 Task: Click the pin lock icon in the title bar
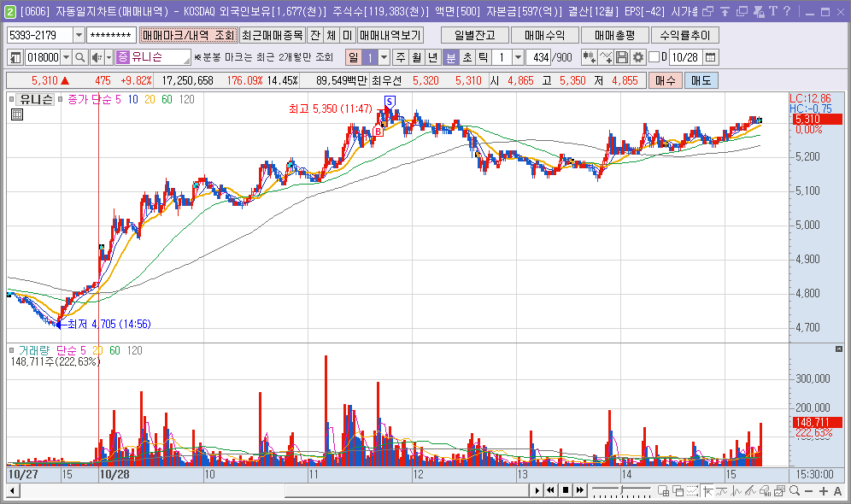[759, 11]
